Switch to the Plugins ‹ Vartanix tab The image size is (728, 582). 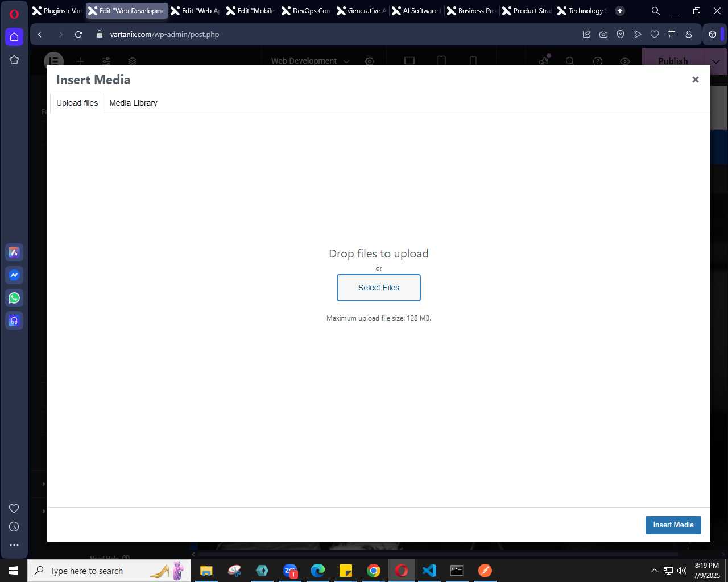pos(57,11)
